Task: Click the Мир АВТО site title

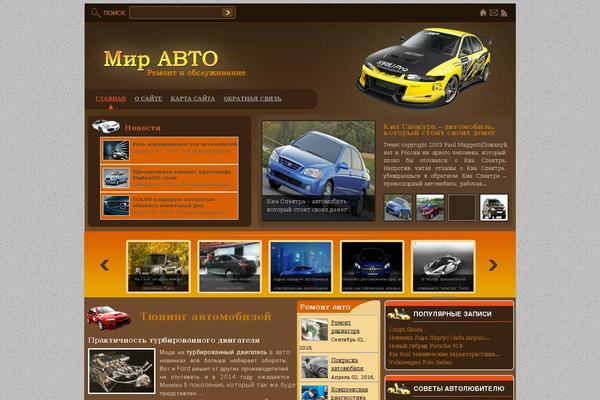Action: click(x=161, y=59)
